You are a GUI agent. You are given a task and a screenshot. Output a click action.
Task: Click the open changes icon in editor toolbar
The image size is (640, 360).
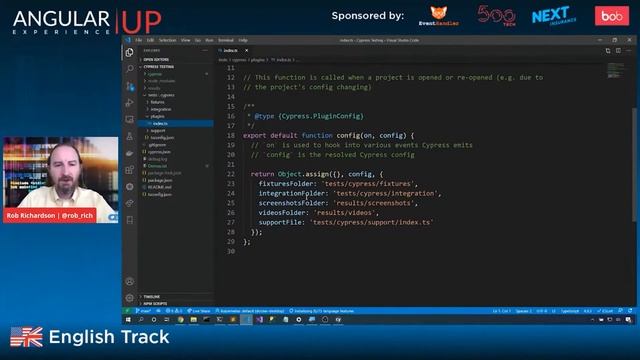608,50
